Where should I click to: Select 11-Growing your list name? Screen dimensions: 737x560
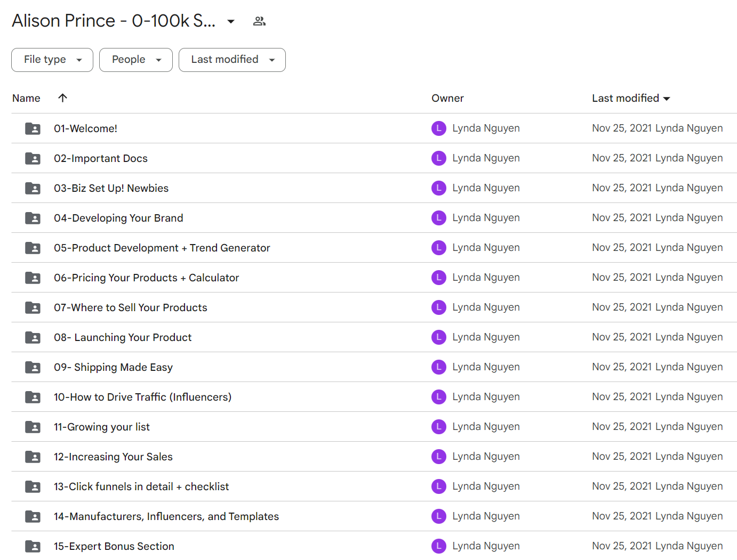click(102, 427)
